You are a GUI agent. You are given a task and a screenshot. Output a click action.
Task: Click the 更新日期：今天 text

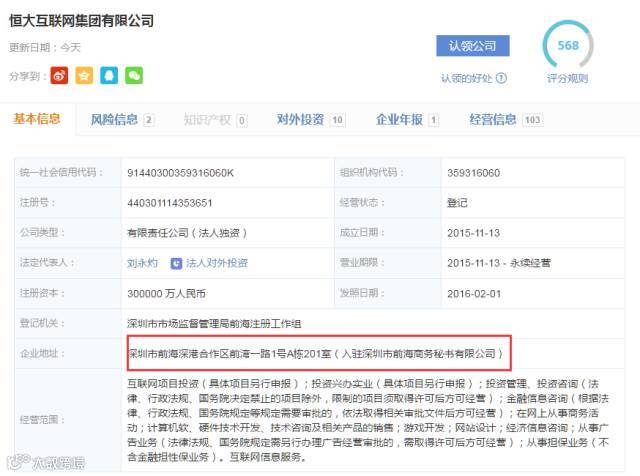click(45, 48)
